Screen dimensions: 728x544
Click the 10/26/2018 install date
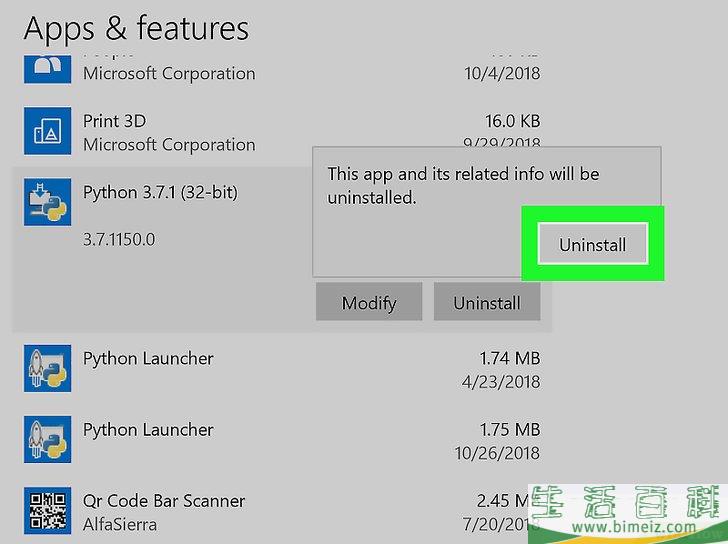[497, 453]
